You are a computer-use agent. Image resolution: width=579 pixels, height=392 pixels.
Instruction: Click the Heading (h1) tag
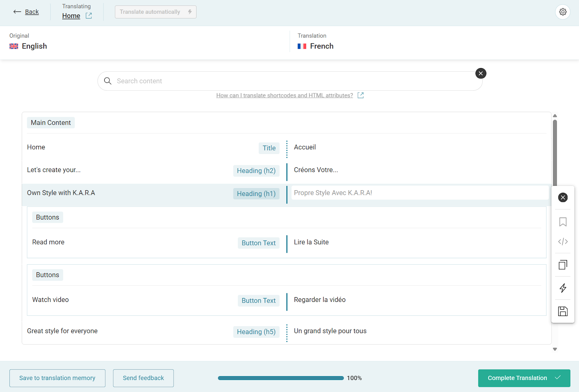[x=256, y=194]
